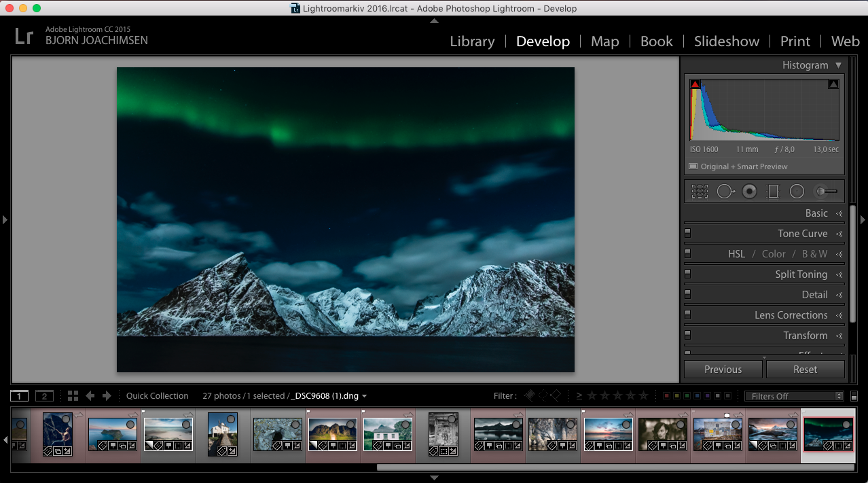The image size is (868, 483).
Task: Select the Graduated Filter tool
Action: click(x=773, y=192)
